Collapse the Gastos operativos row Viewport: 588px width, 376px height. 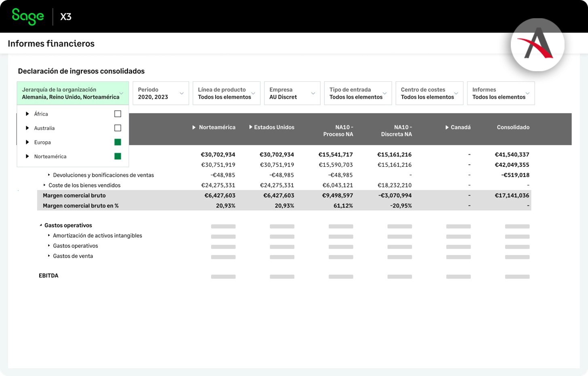coord(41,225)
